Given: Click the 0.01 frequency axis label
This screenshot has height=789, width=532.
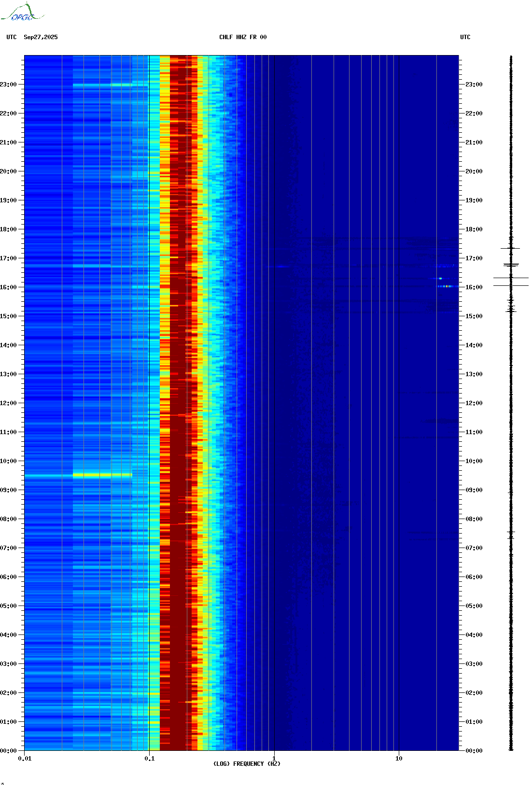Looking at the screenshot, I should pyautogui.click(x=25, y=759).
